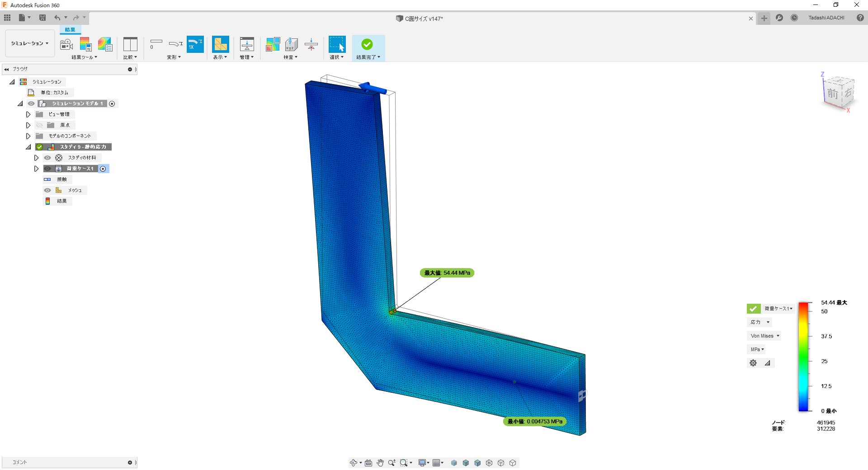The width and height of the screenshot is (868, 470).
Task: Click the Orbit tool in navigation bar
Action: pyautogui.click(x=354, y=463)
